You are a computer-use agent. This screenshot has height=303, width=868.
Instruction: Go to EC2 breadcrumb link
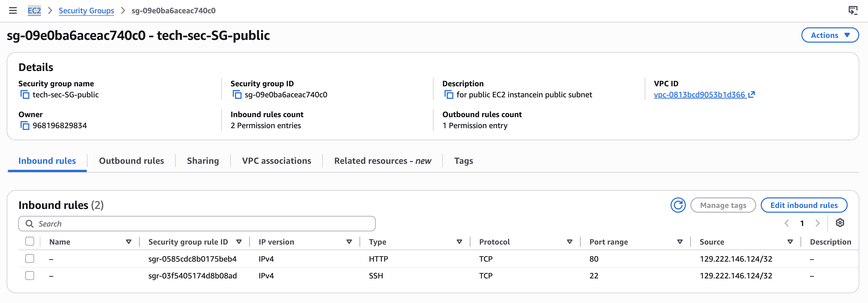(34, 11)
